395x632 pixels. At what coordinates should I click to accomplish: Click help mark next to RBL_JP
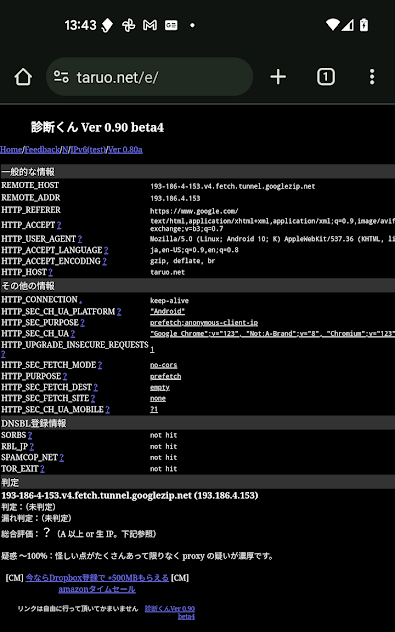[31, 447]
